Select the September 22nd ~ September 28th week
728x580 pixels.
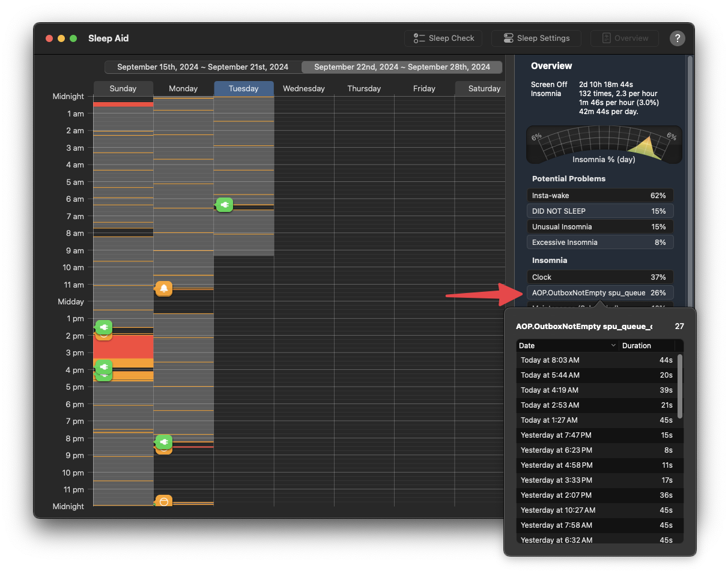402,67
